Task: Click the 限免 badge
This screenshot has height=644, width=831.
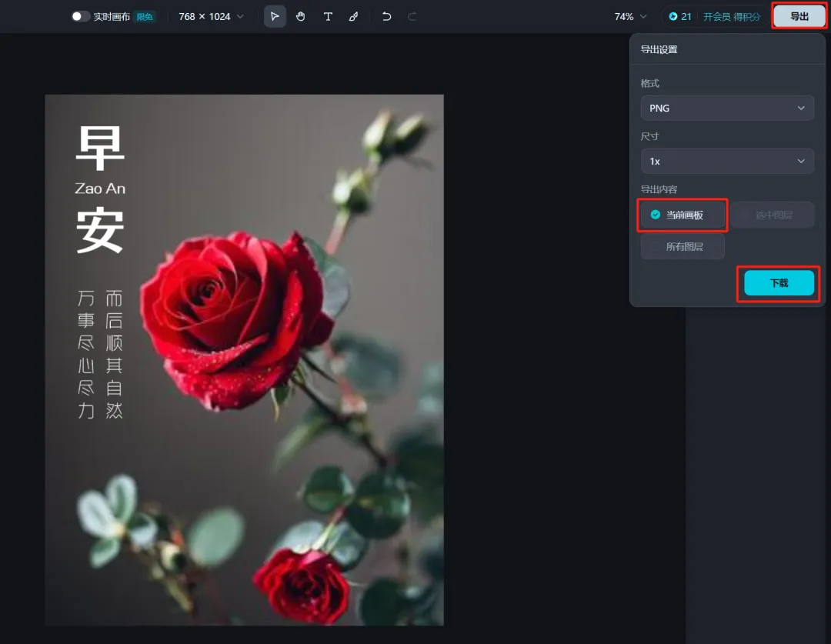Action: tap(145, 16)
